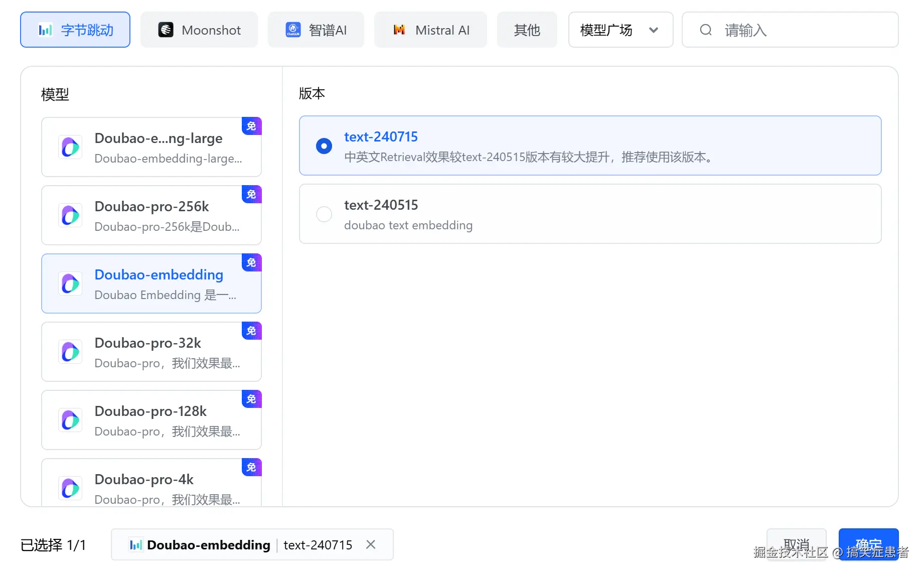Viewport: 924px width, 574px height.
Task: Click the 'Doubao-pro-256k是Doub...' description text
Action: pos(167,227)
